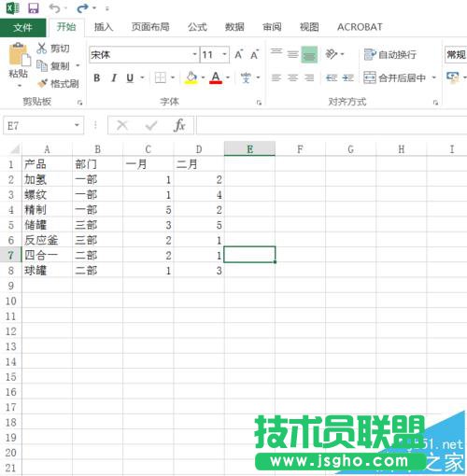Viewport: 467px width, 476px height.
Task: Align text right icon
Action: (309, 77)
